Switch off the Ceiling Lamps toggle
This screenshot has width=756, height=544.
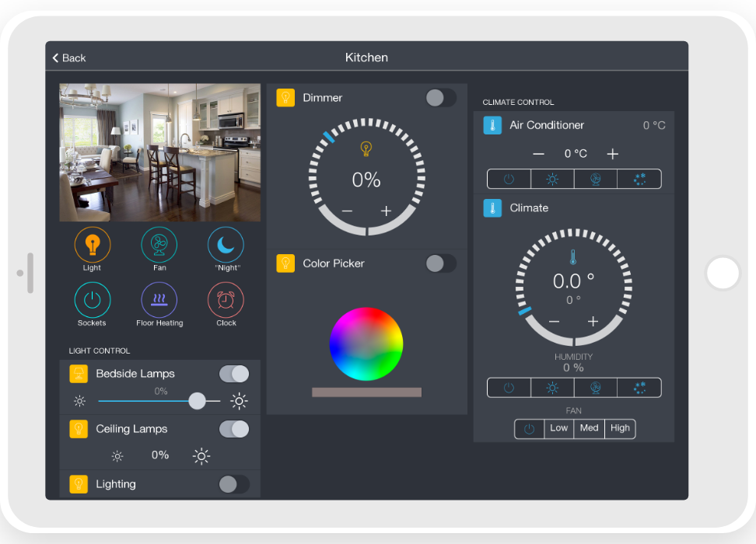(234, 429)
